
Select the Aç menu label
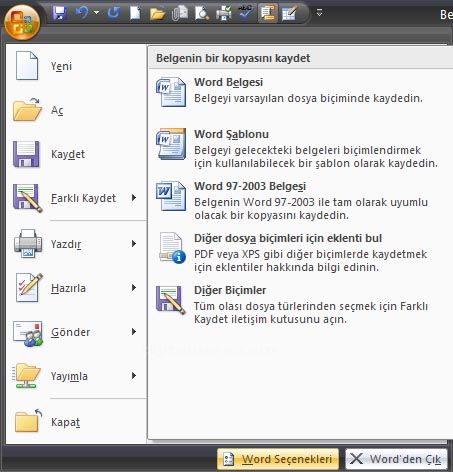click(x=57, y=110)
